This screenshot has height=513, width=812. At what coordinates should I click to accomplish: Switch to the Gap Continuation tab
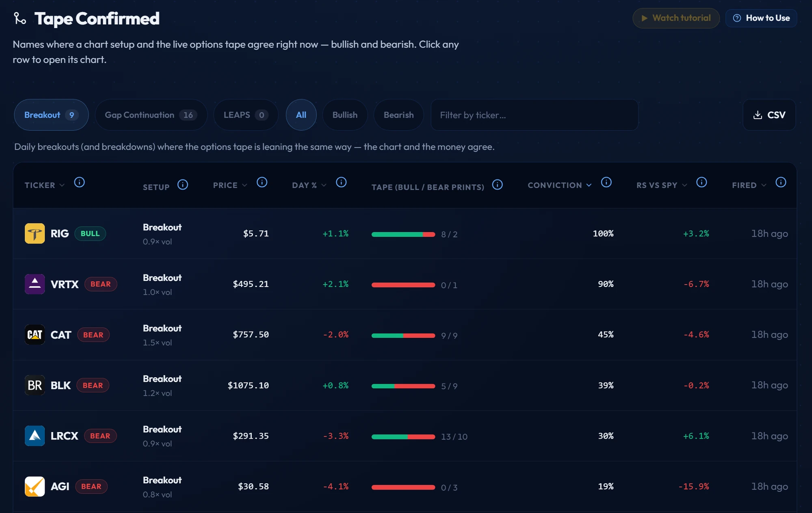pyautogui.click(x=151, y=115)
